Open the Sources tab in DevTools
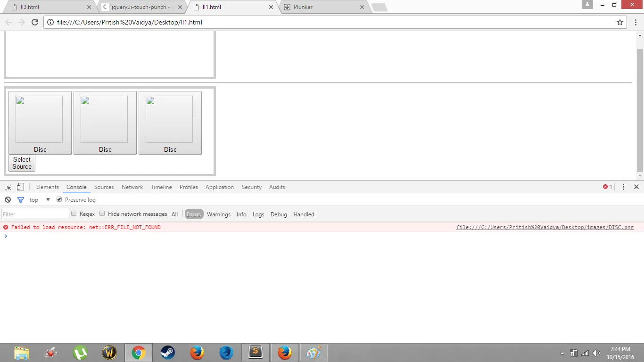The height and width of the screenshot is (362, 644). click(x=104, y=187)
